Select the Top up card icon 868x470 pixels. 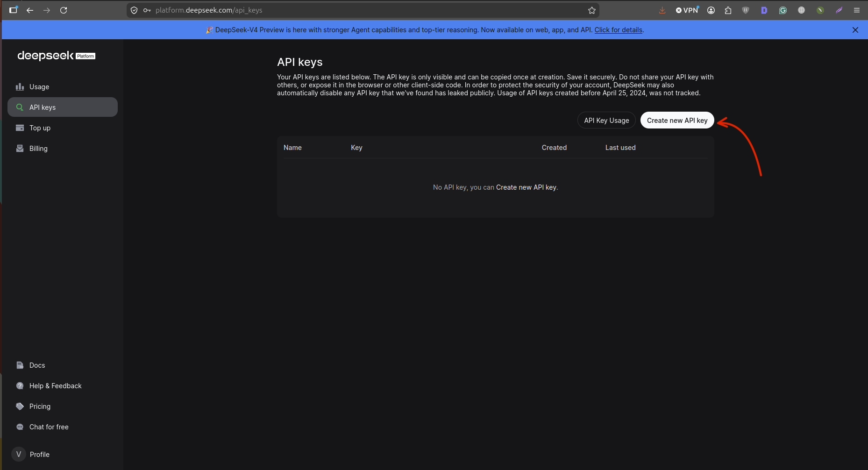pos(20,128)
